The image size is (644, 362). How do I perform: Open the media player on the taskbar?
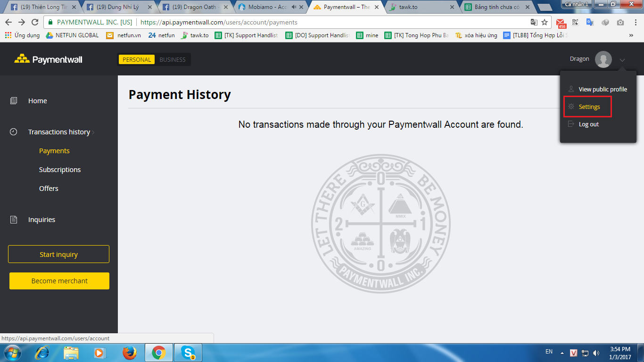(x=99, y=353)
